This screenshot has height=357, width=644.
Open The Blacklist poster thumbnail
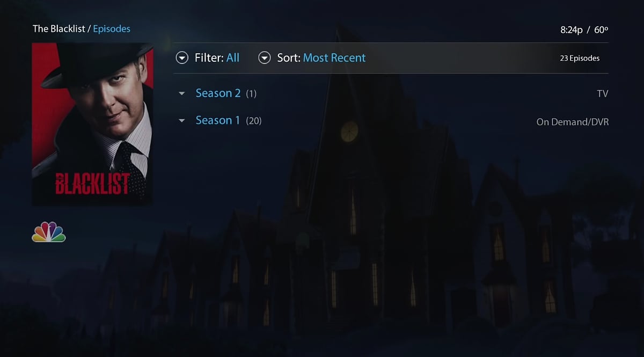(92, 124)
